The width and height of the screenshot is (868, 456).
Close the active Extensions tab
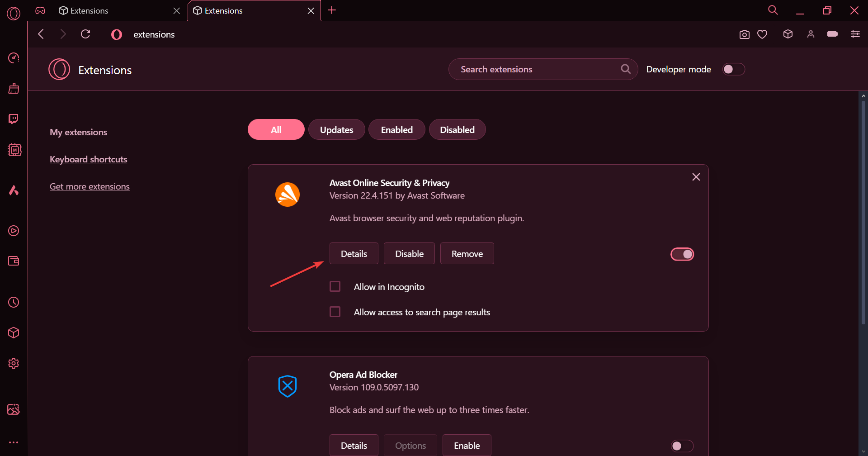click(311, 10)
